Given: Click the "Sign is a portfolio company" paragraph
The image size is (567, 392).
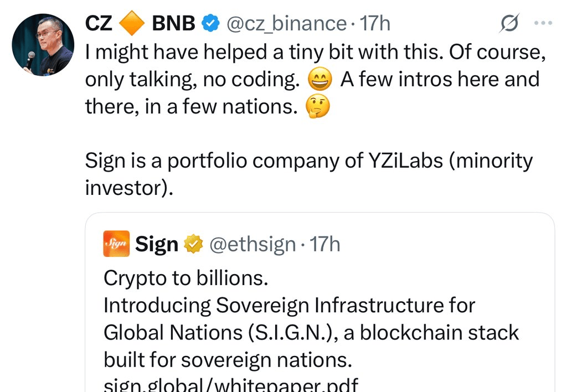Looking at the screenshot, I should [309, 174].
